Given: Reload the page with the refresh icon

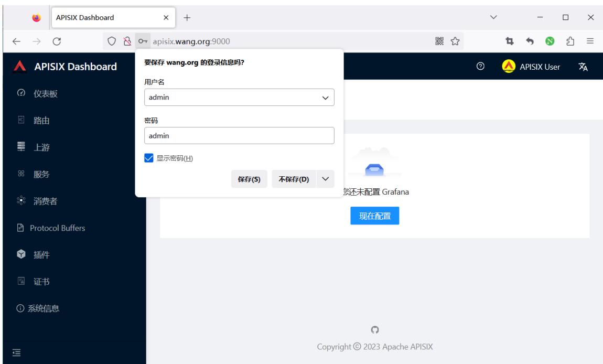Looking at the screenshot, I should click(x=57, y=41).
